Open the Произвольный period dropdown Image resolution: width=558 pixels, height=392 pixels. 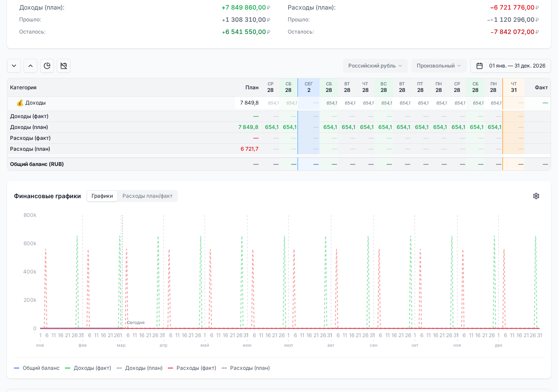pyautogui.click(x=439, y=66)
